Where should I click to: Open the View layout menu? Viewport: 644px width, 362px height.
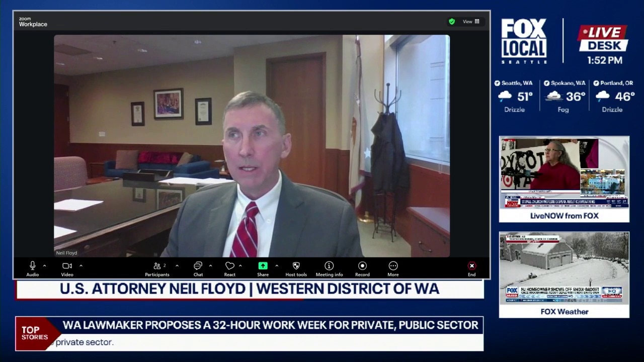(471, 22)
